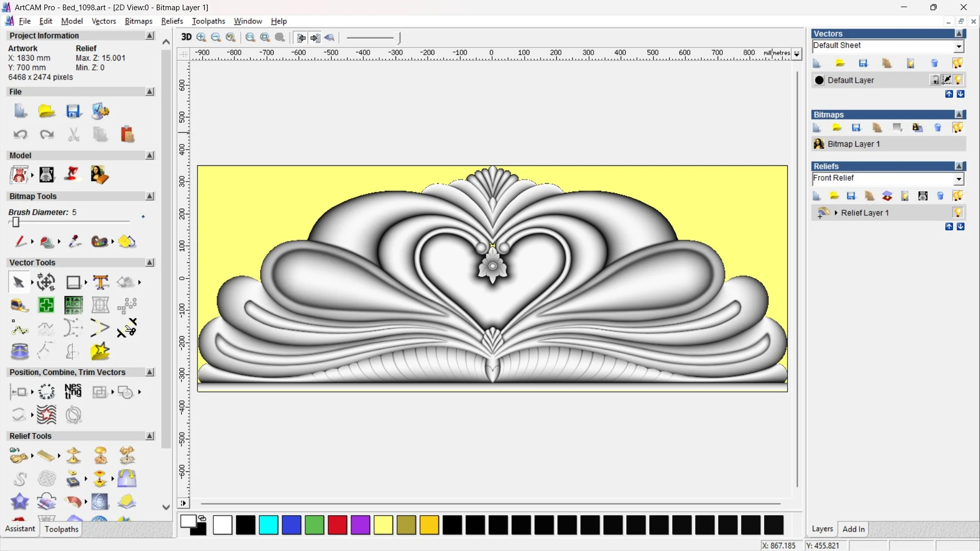980x551 pixels.
Task: Open the Toolpaths menu
Action: coord(208,21)
